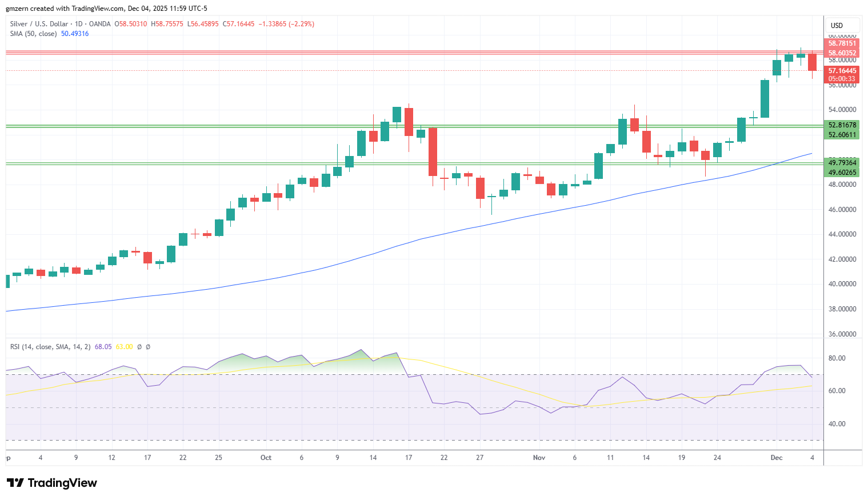Click the TradingView logo at the bottom
This screenshot has height=500, width=868.
point(51,483)
